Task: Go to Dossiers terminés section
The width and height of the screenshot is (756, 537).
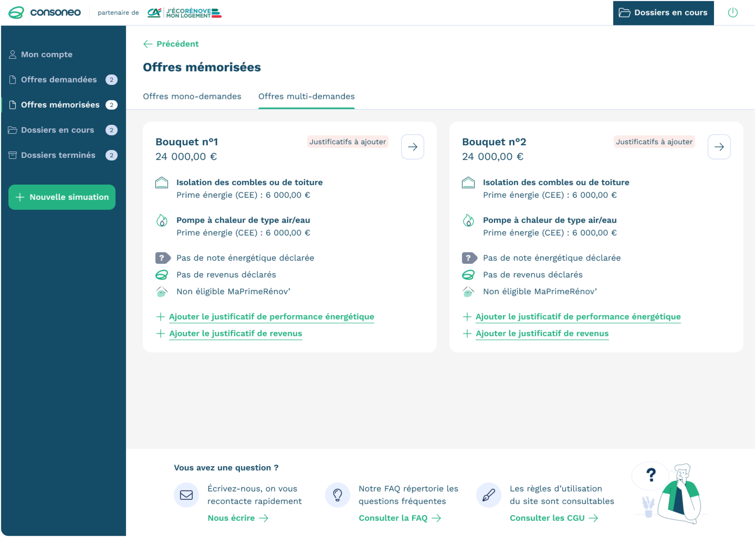Action: tap(58, 155)
